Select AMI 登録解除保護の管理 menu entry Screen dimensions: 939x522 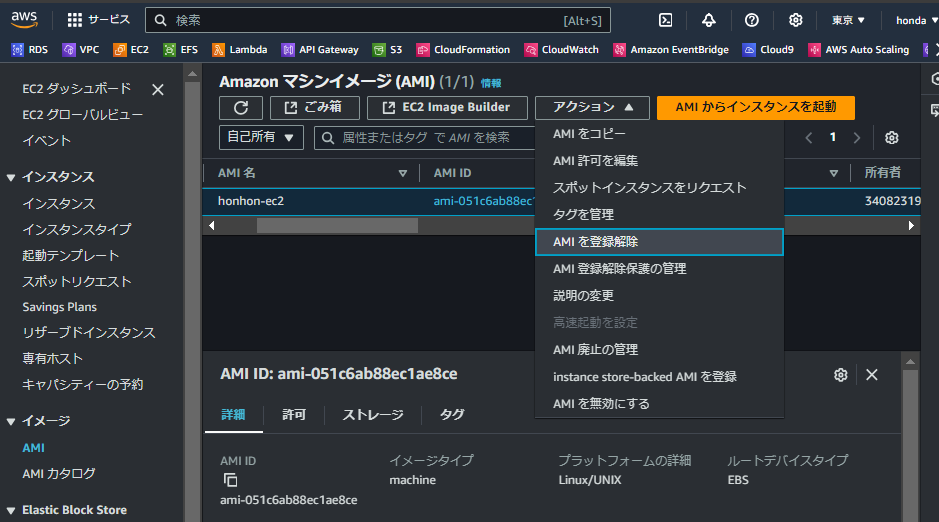click(x=659, y=269)
